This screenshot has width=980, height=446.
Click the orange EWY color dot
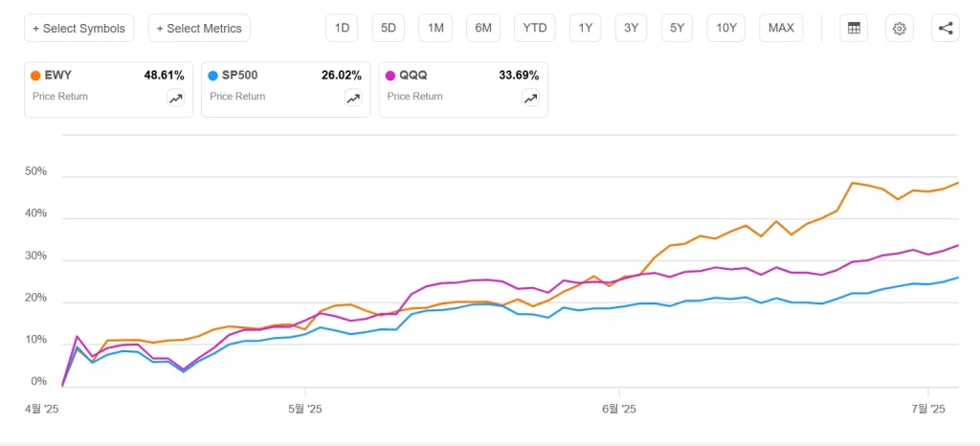35,75
